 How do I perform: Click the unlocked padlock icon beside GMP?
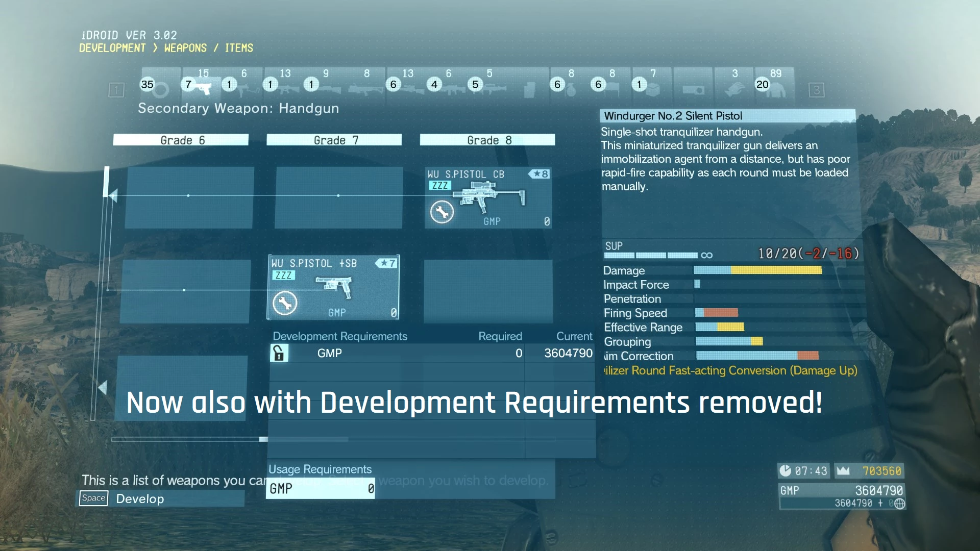click(x=279, y=353)
